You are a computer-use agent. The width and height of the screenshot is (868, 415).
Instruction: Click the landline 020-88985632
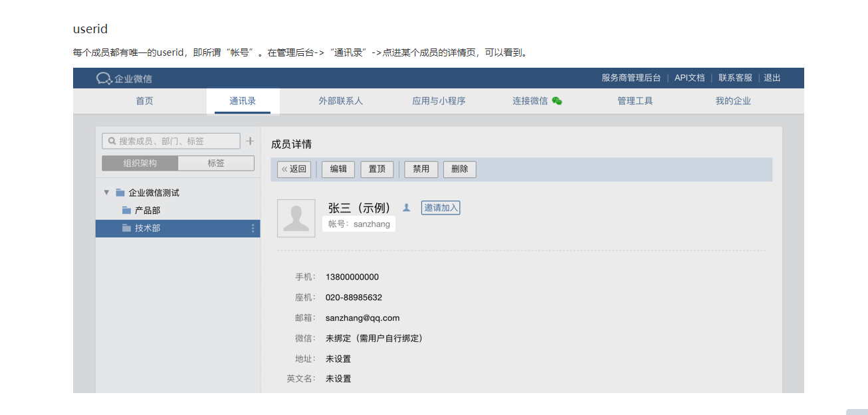354,297
